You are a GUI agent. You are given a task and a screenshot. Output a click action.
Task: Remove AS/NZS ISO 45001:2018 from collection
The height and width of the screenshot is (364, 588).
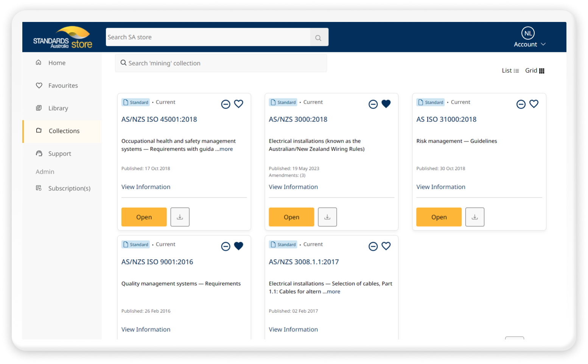pyautogui.click(x=226, y=104)
